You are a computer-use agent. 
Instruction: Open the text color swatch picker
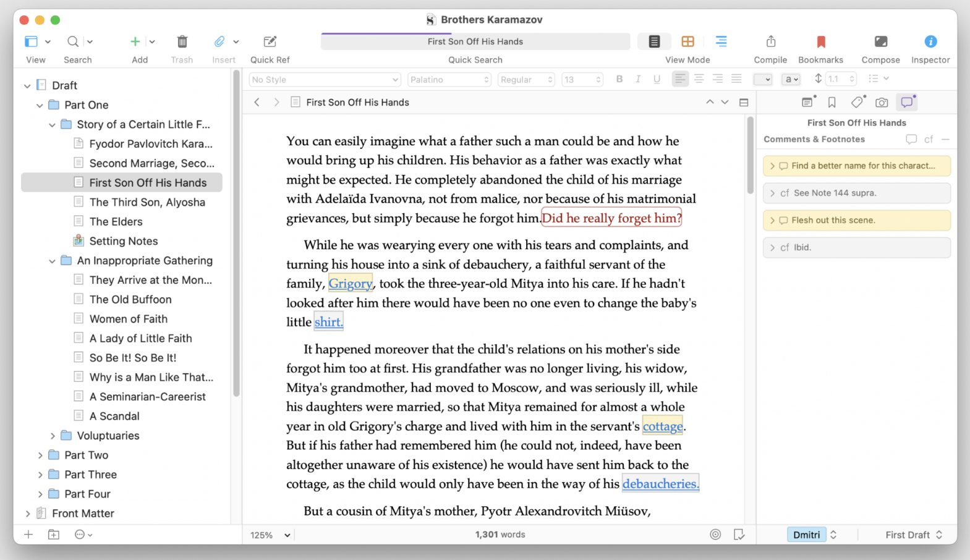tap(762, 80)
